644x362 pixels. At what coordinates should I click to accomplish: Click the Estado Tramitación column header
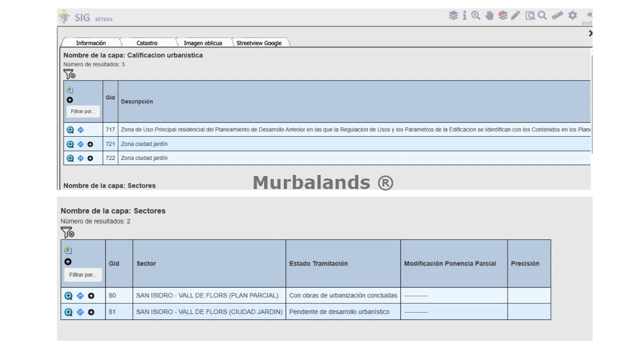tap(318, 263)
